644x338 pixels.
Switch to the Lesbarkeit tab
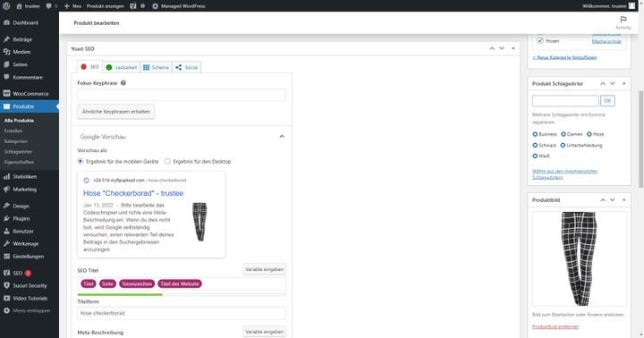122,67
